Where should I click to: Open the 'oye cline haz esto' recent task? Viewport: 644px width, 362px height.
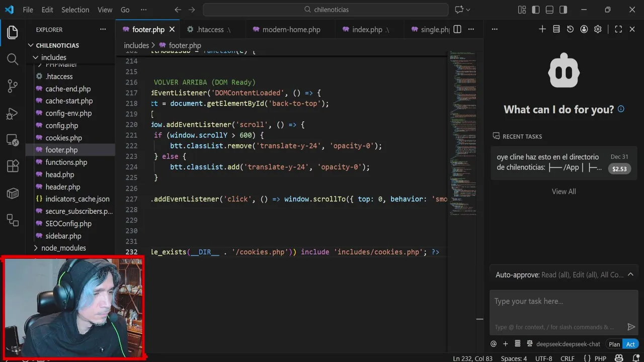coord(563,163)
